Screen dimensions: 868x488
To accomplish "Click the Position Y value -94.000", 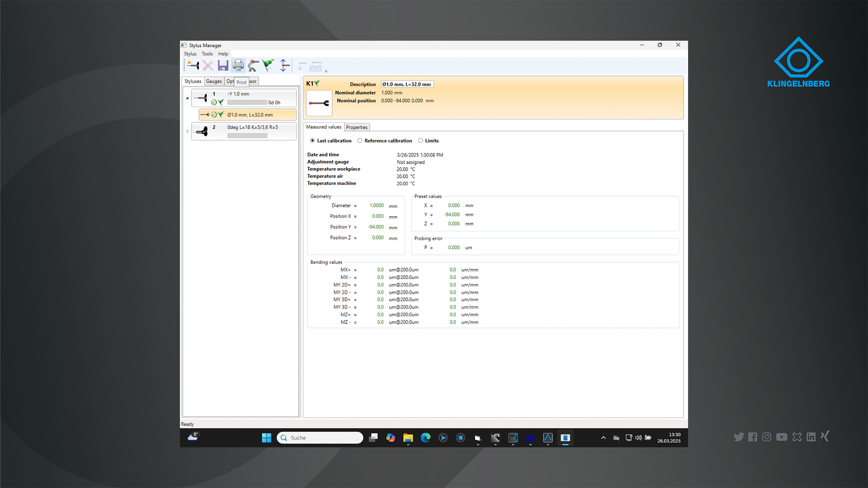I will (376, 227).
